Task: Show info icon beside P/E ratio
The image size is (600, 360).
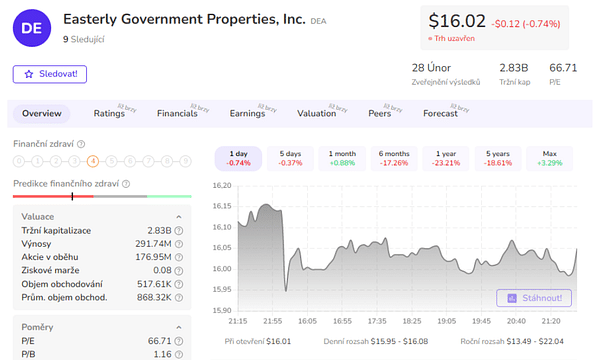Action: click(179, 341)
